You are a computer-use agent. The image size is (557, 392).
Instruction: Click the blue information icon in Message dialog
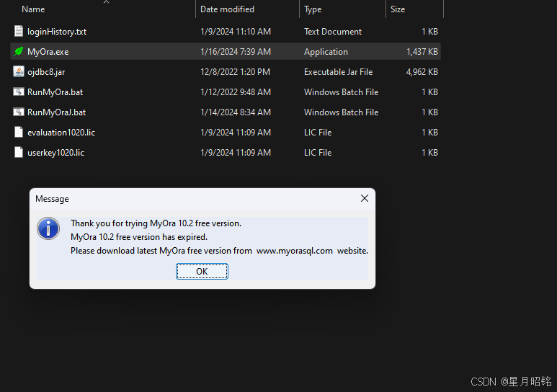coord(48,228)
